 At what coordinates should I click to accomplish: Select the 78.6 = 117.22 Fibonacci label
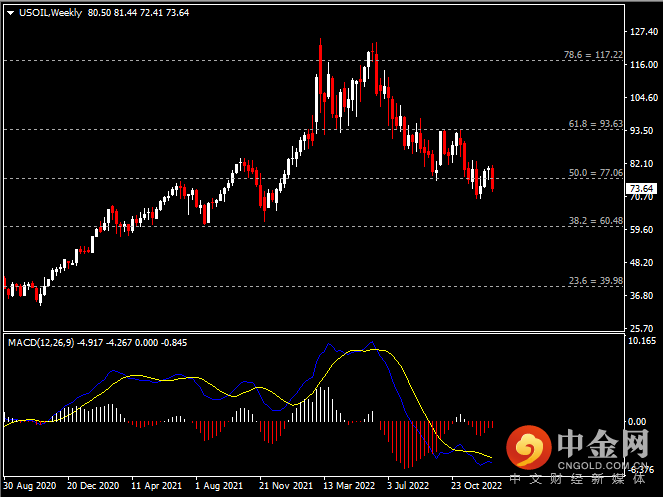[595, 55]
